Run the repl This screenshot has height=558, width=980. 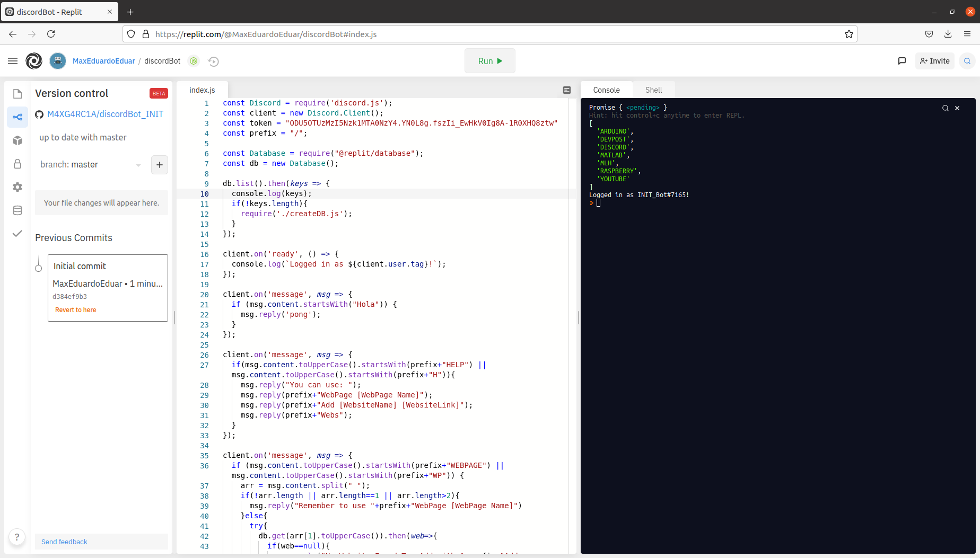[490, 61]
